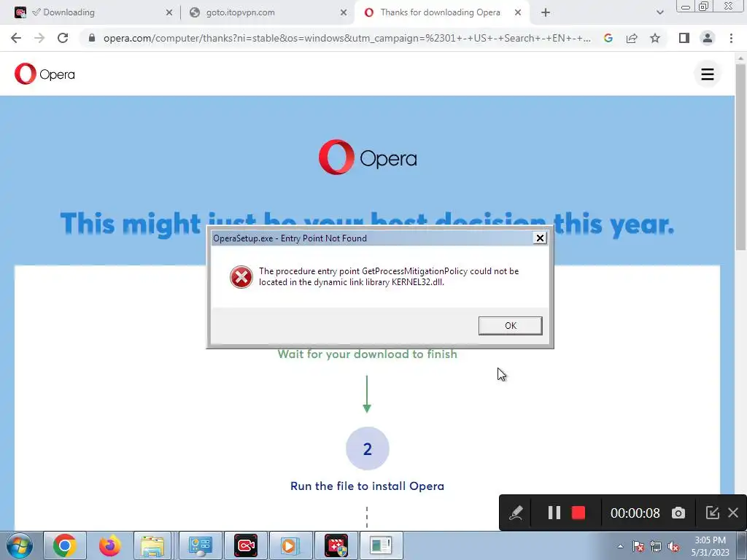Screen dimensions: 747x560
Task: Close the OperaSetup.exe error dialog
Action: click(x=540, y=238)
